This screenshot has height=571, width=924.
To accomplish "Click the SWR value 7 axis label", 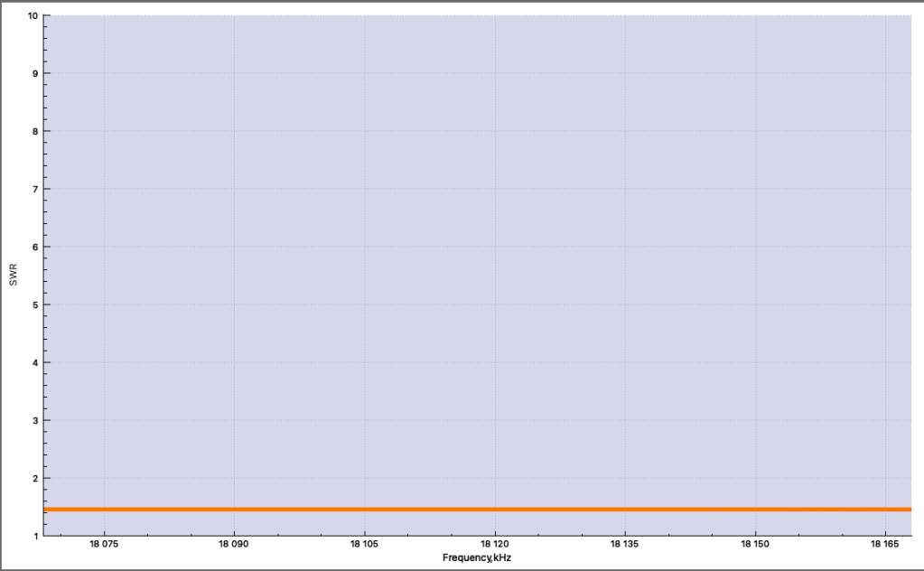I will [x=35, y=189].
